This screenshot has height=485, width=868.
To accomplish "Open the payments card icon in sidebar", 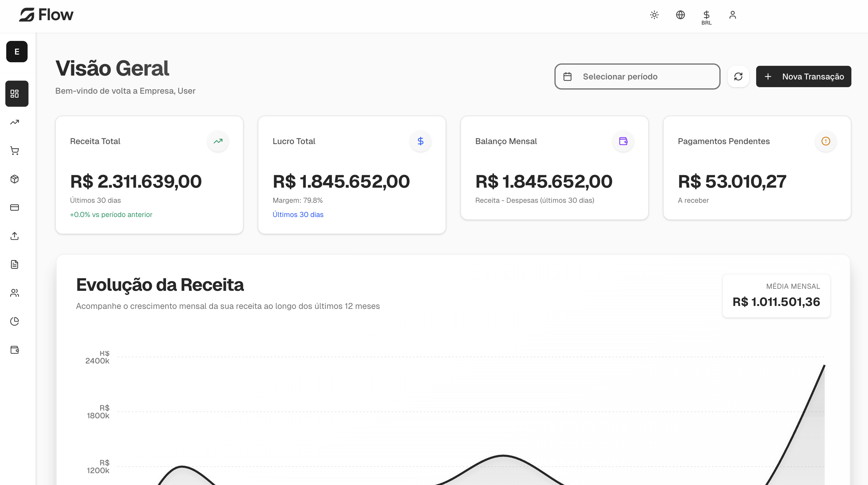I will (15, 208).
